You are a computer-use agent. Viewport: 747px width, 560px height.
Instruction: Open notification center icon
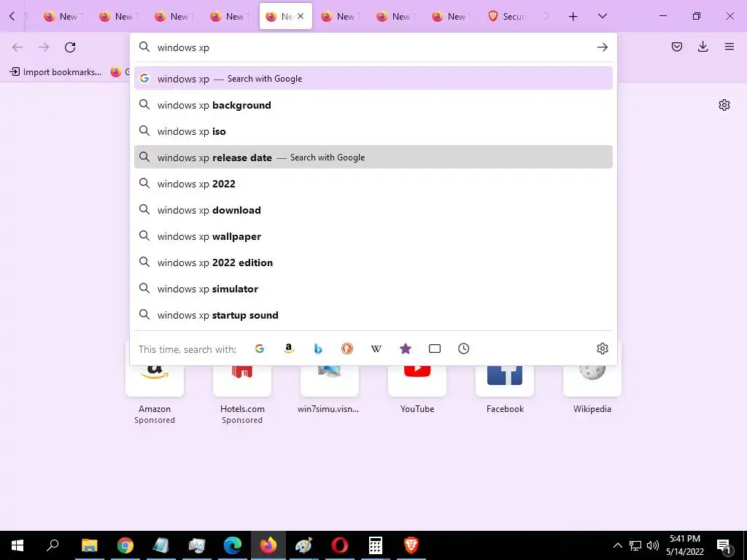(724, 546)
